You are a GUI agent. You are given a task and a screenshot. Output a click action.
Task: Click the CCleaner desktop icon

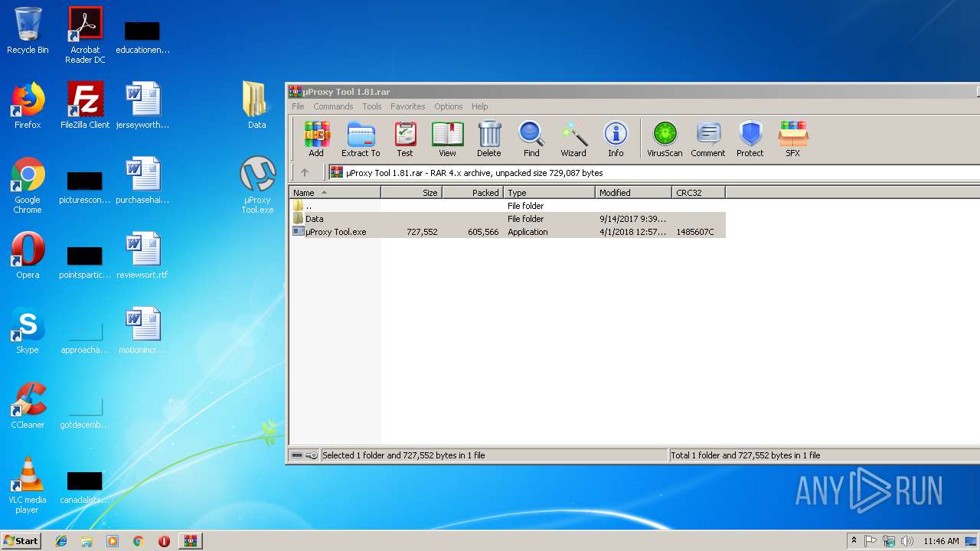(28, 406)
